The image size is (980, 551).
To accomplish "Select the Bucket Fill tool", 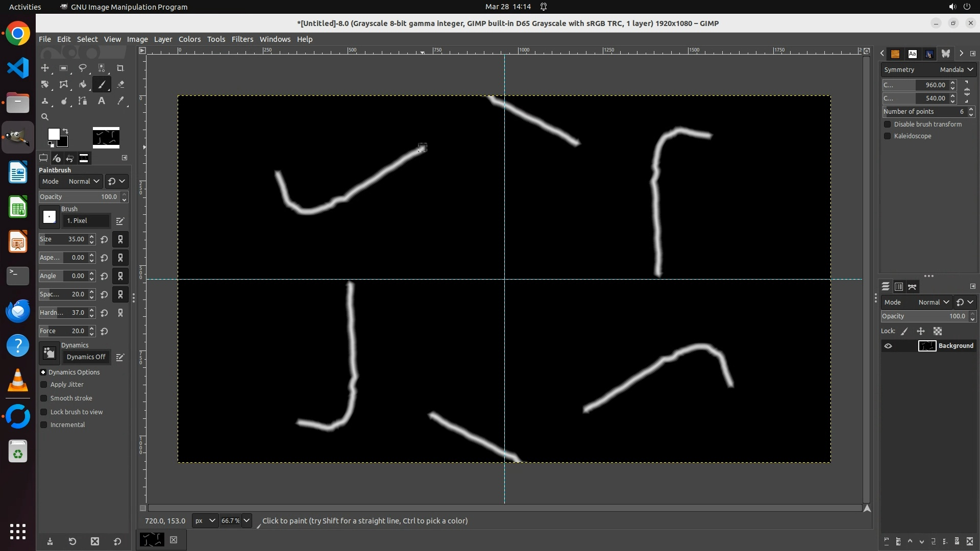I will point(82,85).
